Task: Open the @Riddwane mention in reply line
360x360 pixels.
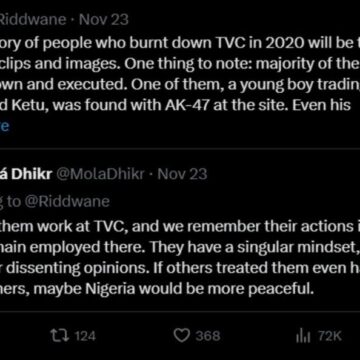Action: (67, 201)
